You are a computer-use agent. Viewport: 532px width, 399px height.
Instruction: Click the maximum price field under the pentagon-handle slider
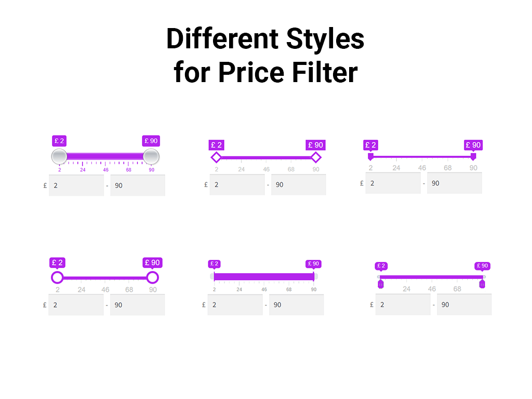pos(464,304)
